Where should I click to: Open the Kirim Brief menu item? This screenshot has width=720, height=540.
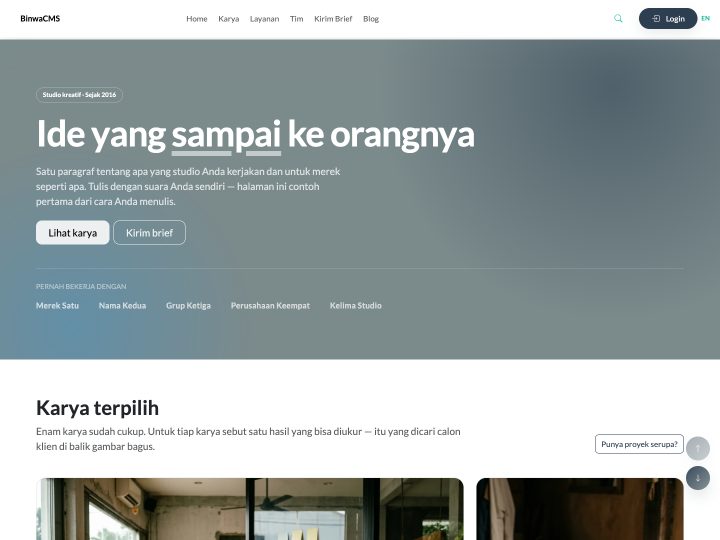(x=333, y=19)
